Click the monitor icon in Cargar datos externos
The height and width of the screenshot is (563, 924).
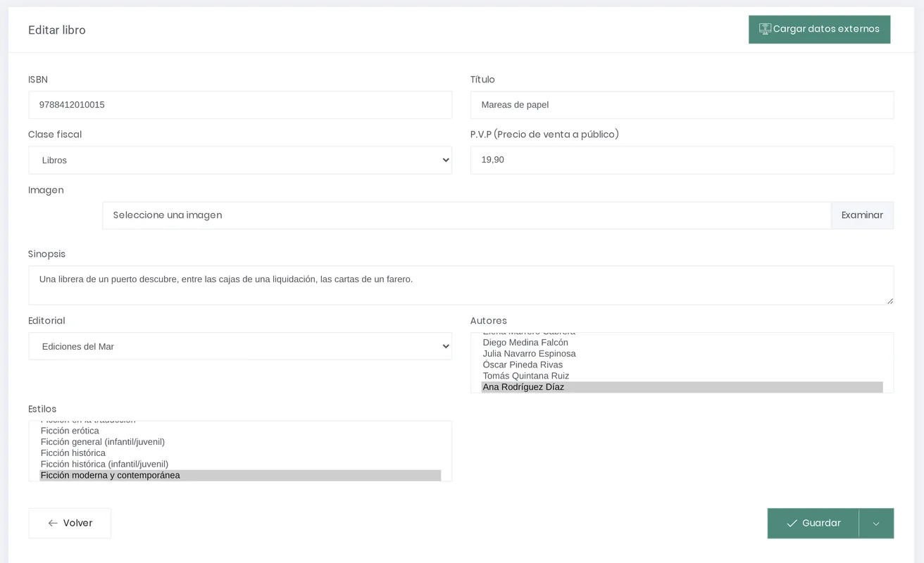(x=765, y=29)
